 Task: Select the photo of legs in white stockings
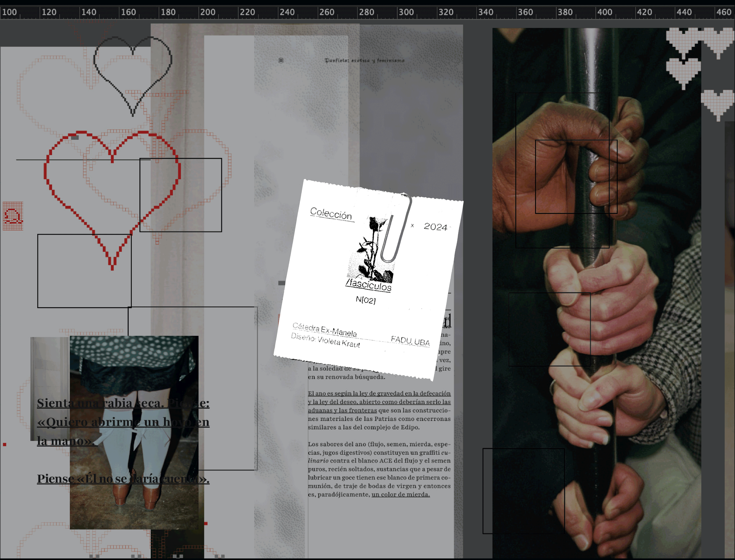[x=134, y=432]
